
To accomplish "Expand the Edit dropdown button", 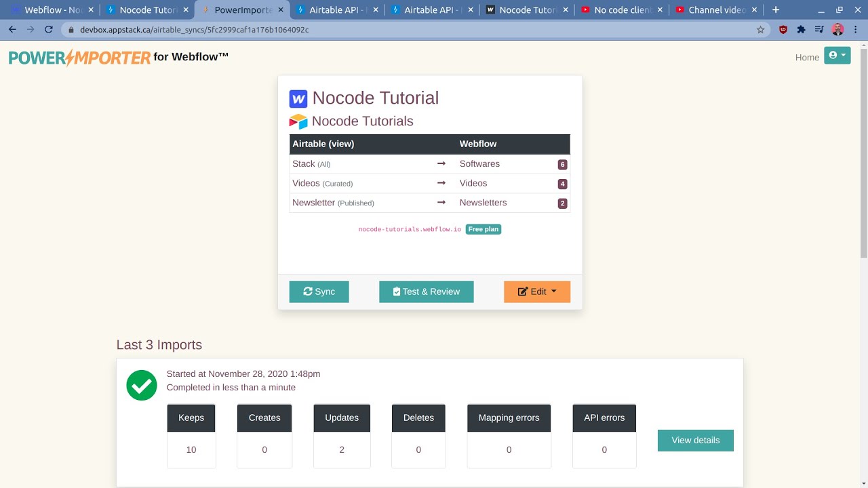I will (537, 291).
